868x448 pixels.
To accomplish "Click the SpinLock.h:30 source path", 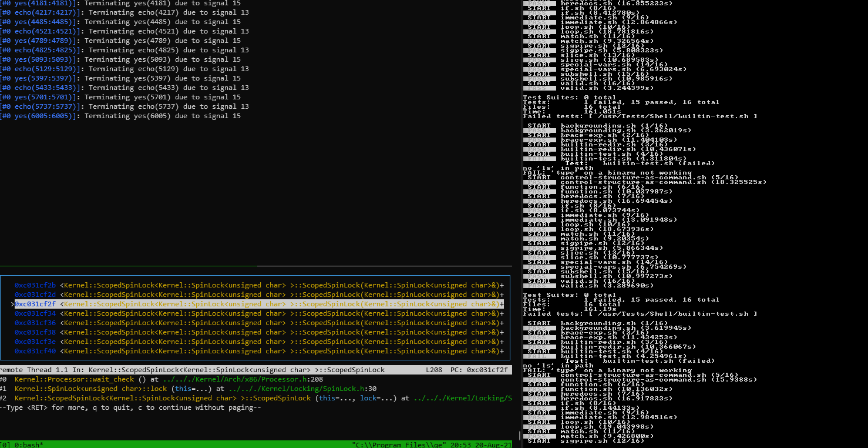I will (x=302, y=389).
